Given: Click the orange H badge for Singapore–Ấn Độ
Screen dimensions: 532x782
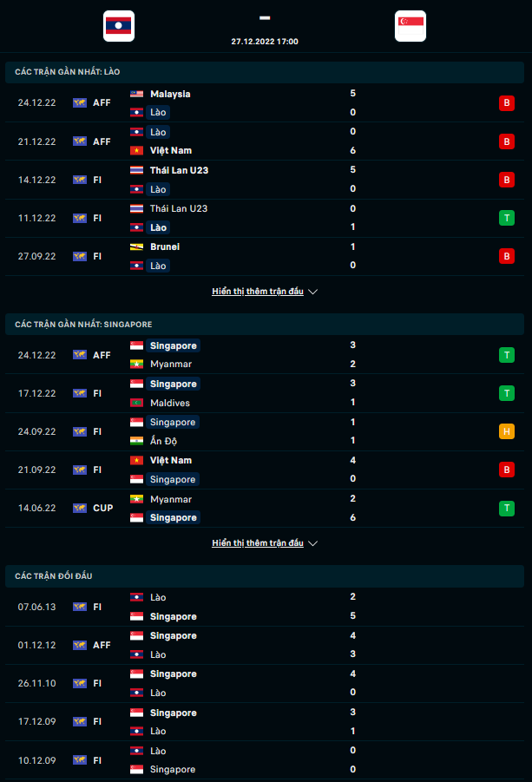Looking at the screenshot, I should pos(506,431).
